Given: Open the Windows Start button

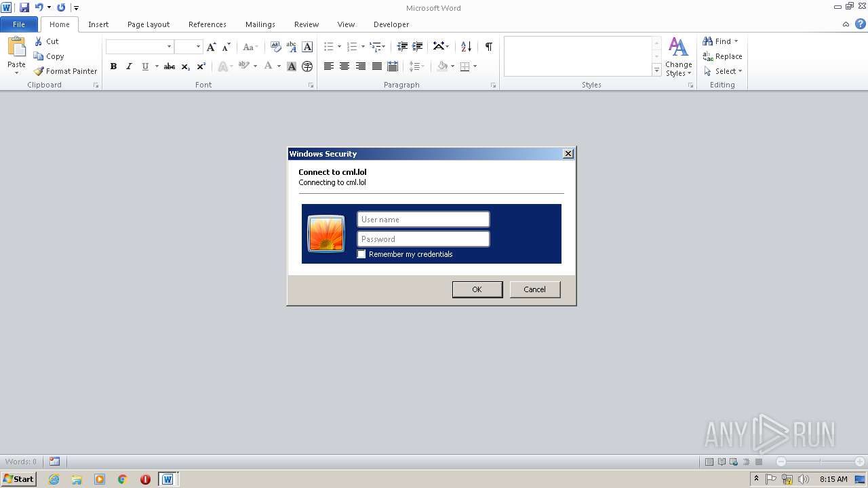Looking at the screenshot, I should (18, 479).
